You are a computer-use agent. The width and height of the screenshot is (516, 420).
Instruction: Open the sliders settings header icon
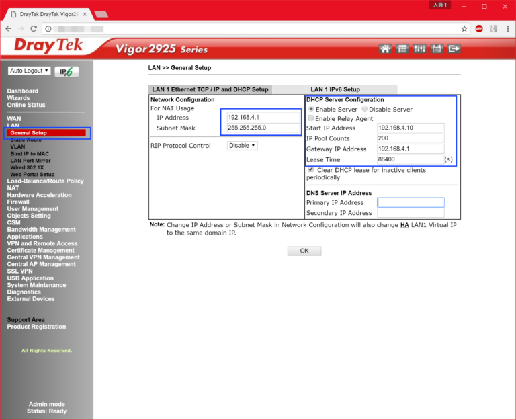point(419,49)
